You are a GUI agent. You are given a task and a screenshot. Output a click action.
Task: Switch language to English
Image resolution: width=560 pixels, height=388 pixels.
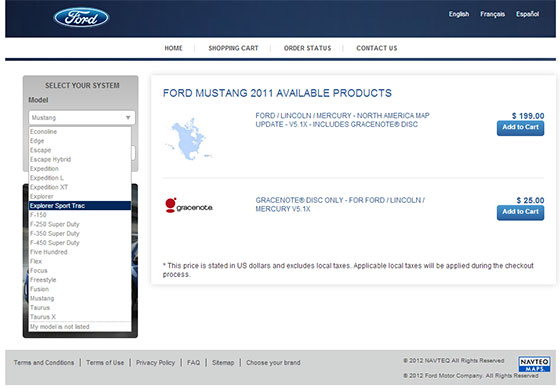459,14
